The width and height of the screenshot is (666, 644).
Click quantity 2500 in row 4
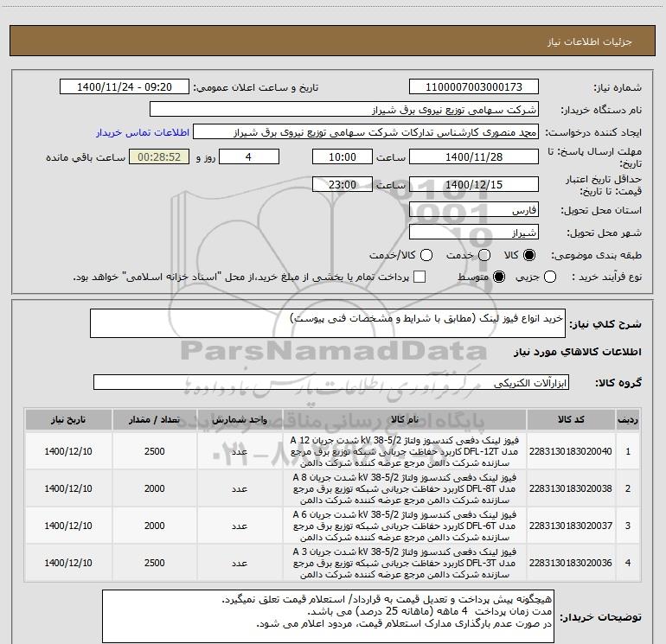(x=155, y=563)
